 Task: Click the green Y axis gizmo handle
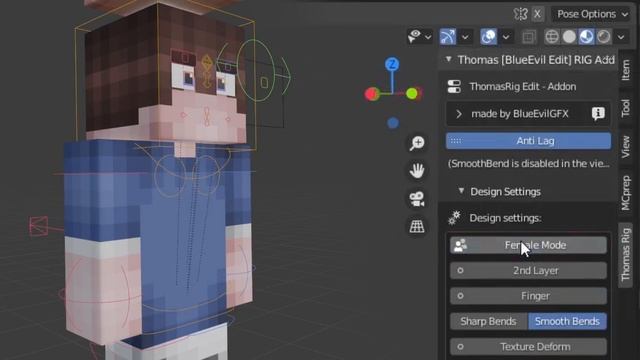click(x=412, y=94)
